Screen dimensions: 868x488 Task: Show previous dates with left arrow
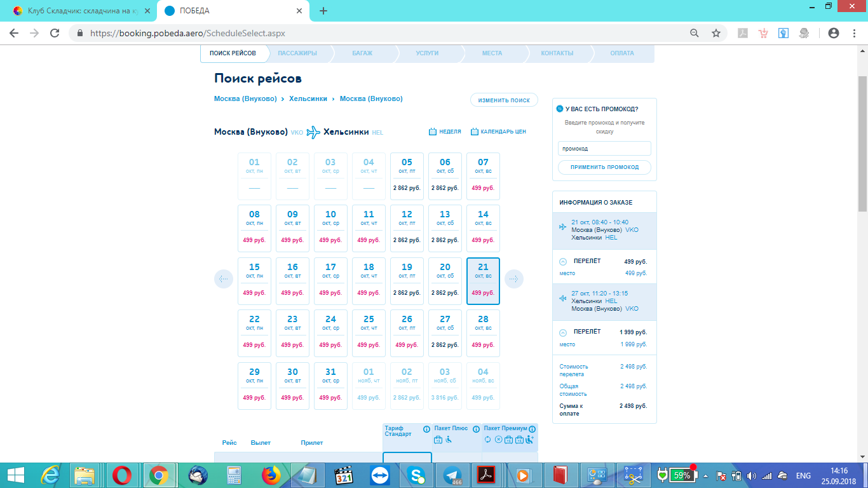[224, 279]
